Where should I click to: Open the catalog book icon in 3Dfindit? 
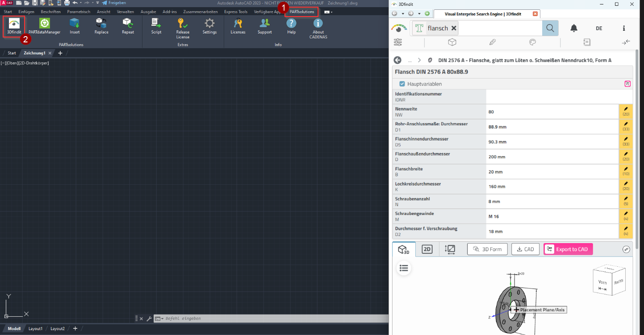(x=587, y=42)
